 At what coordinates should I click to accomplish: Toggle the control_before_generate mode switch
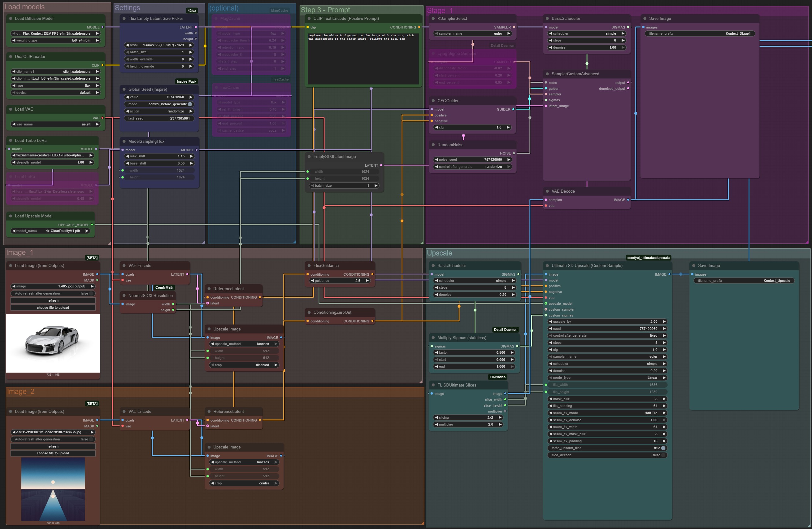coord(190,104)
